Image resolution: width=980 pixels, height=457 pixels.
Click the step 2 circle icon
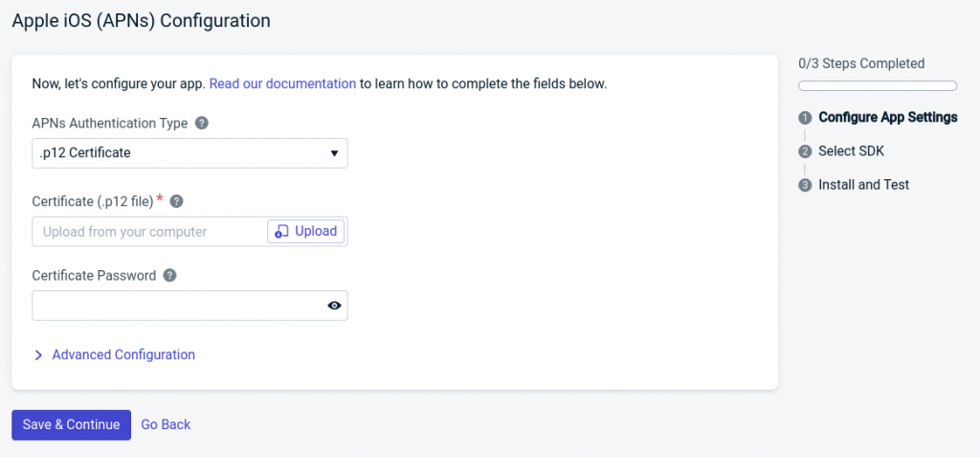tap(805, 151)
